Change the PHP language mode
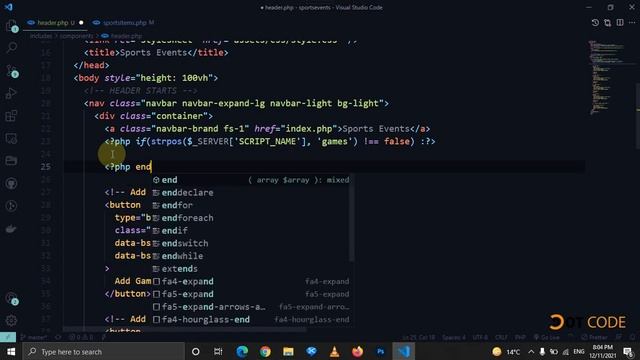This screenshot has width=640, height=360. coord(520,337)
